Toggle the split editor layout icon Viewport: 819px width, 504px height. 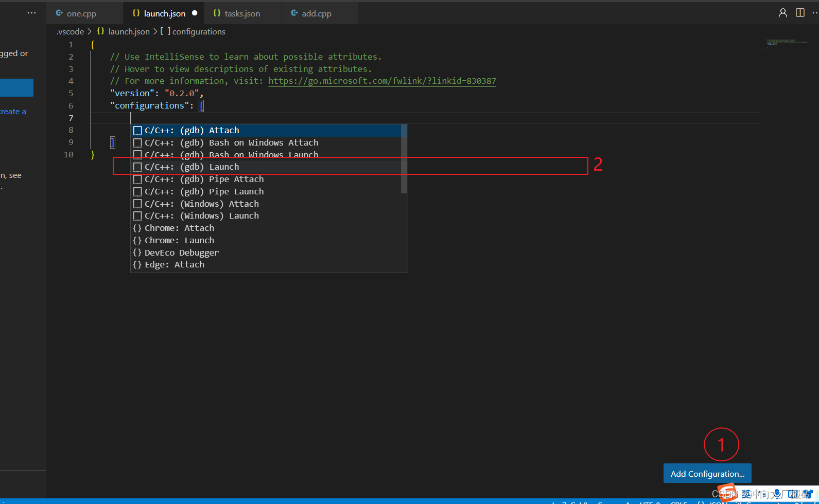point(800,13)
